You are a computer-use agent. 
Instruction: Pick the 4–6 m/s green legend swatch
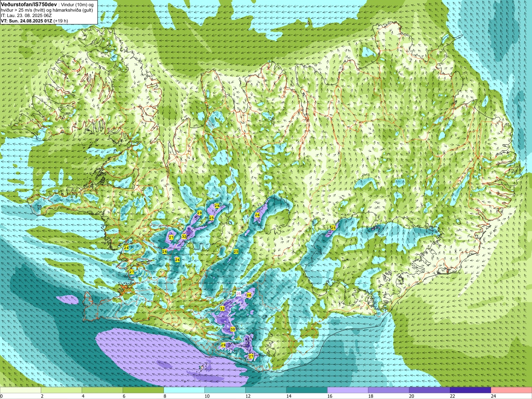tap(102, 390)
